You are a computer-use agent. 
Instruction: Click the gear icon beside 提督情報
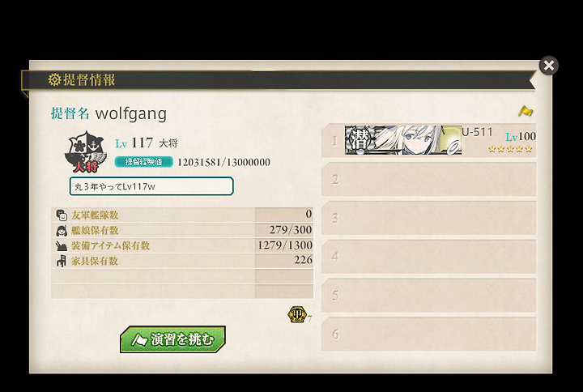tap(54, 79)
